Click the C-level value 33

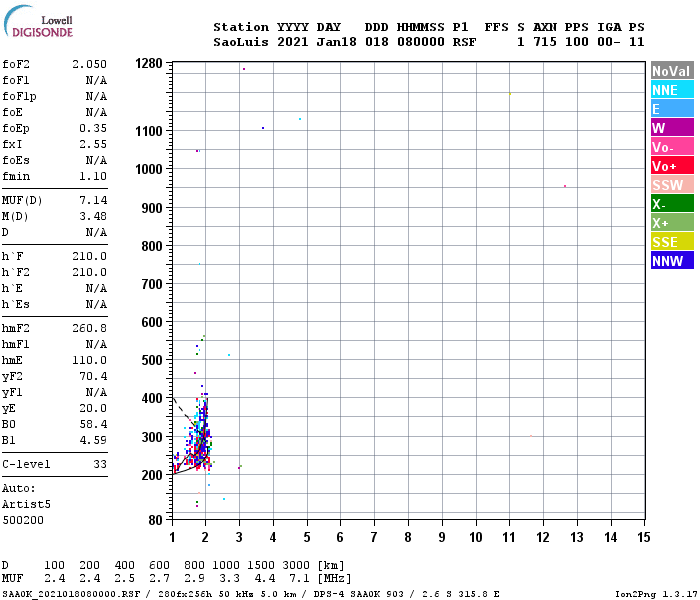click(100, 464)
